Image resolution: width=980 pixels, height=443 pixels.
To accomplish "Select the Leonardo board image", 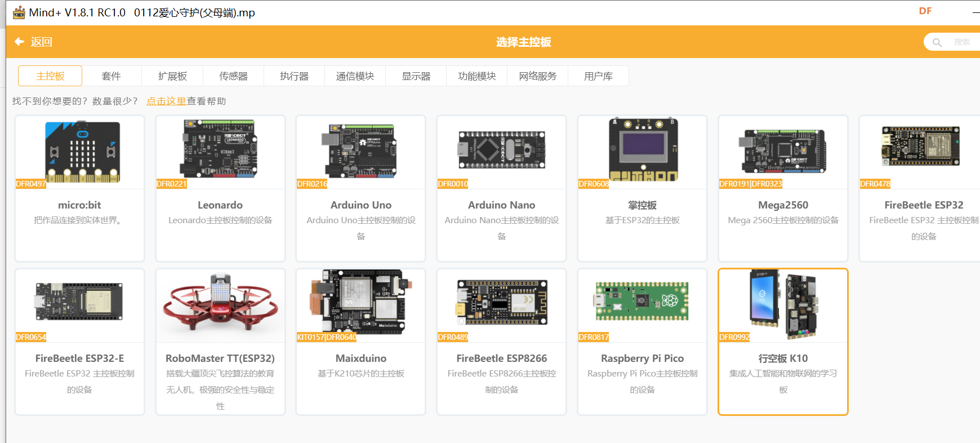I will tap(220, 149).
